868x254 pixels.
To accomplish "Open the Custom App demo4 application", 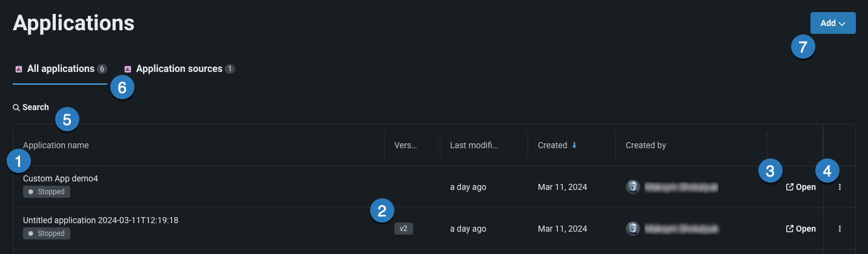I will pos(801,187).
